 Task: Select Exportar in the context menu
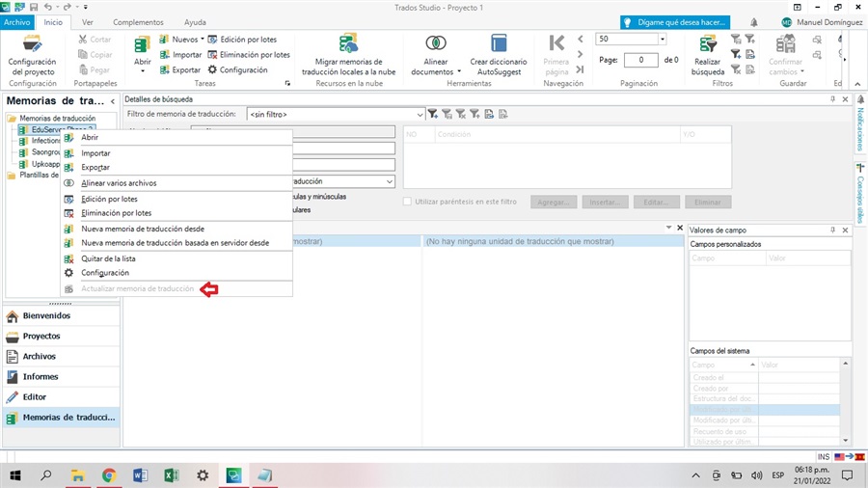177,167
